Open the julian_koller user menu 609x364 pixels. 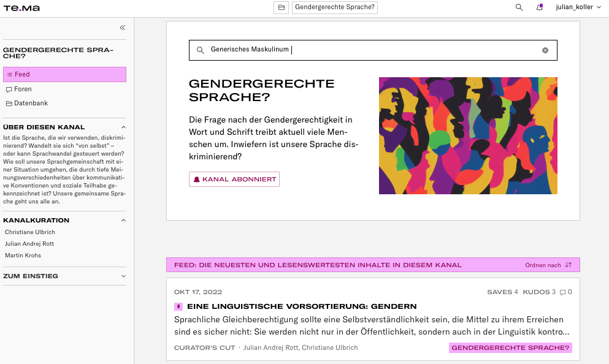578,7
